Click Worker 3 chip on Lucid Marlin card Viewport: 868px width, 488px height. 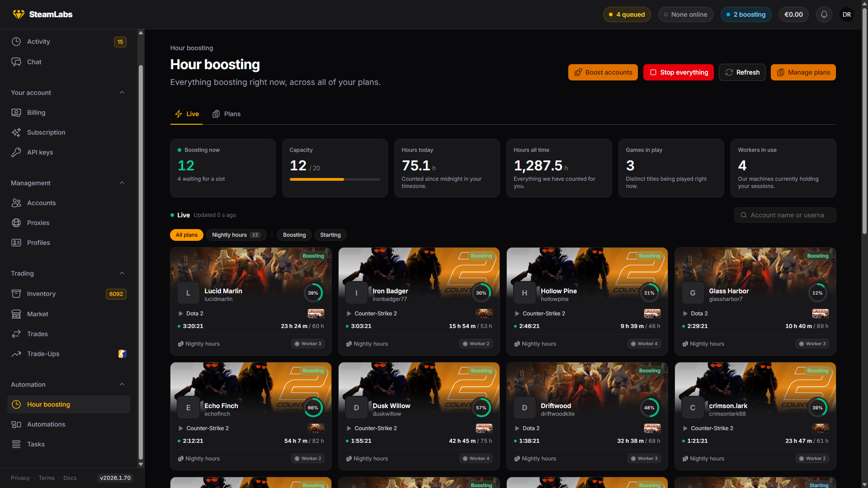point(308,344)
